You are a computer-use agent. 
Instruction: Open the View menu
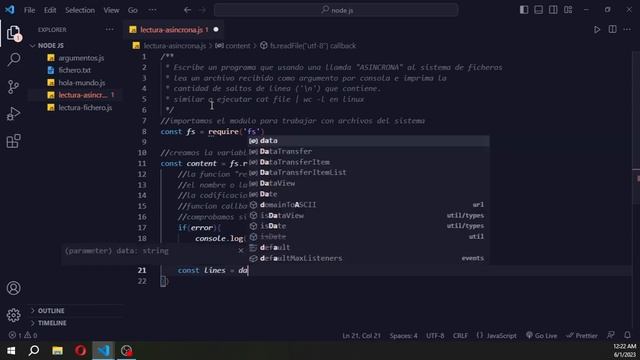tap(111, 10)
